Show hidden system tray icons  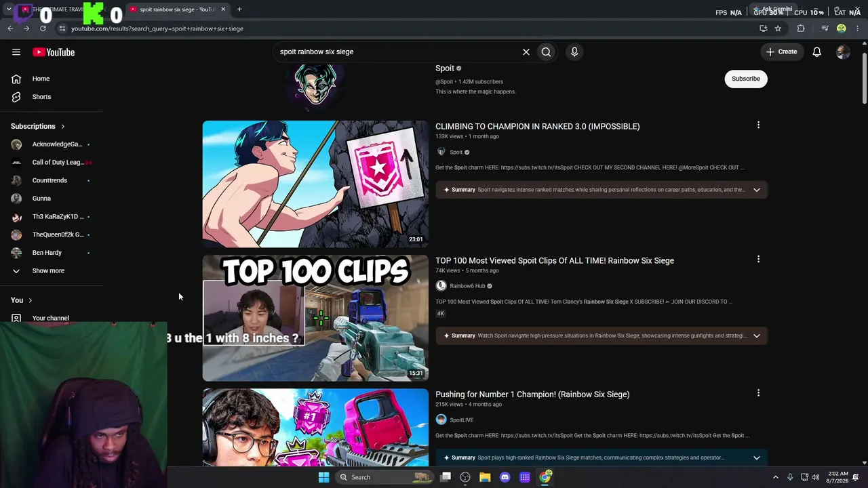776,477
